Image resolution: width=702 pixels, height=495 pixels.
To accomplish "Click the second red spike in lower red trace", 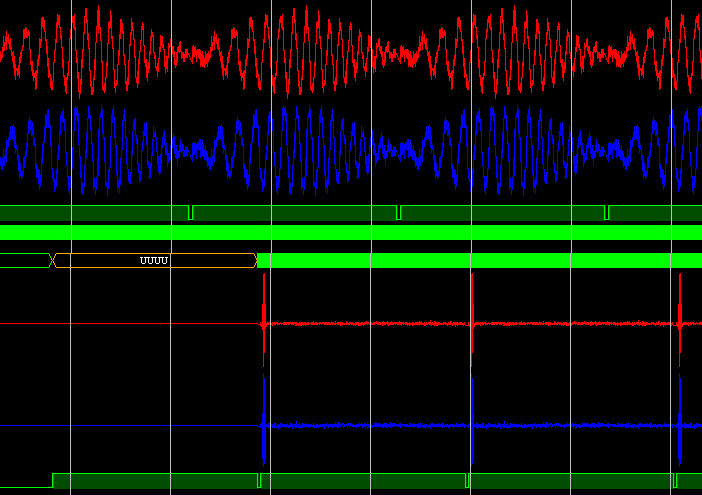I will (x=472, y=320).
